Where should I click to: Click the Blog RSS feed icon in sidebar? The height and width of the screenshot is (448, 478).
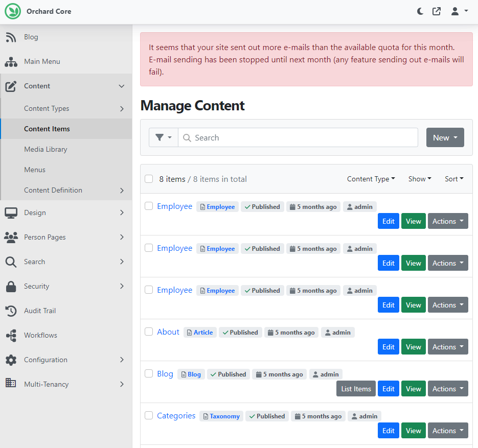click(x=11, y=37)
